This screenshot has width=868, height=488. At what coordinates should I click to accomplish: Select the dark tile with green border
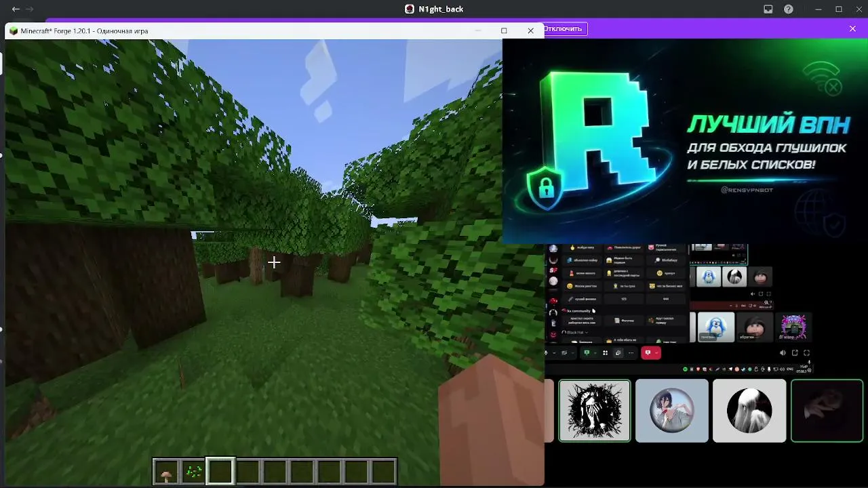[827, 411]
